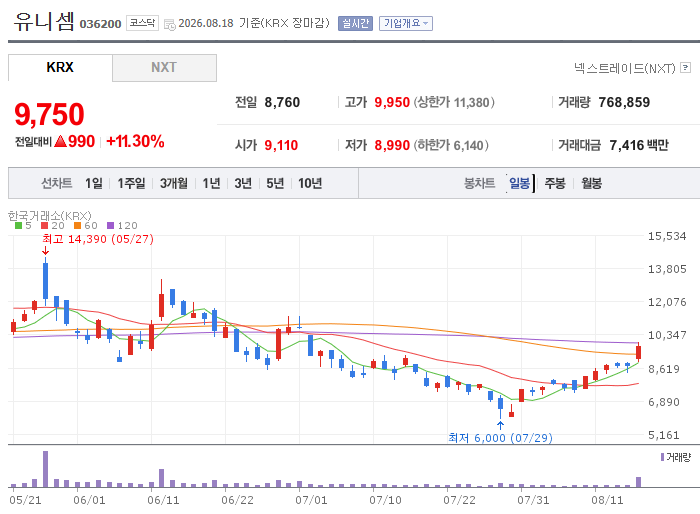Select the 일봉 candle chart

pyautogui.click(x=520, y=183)
